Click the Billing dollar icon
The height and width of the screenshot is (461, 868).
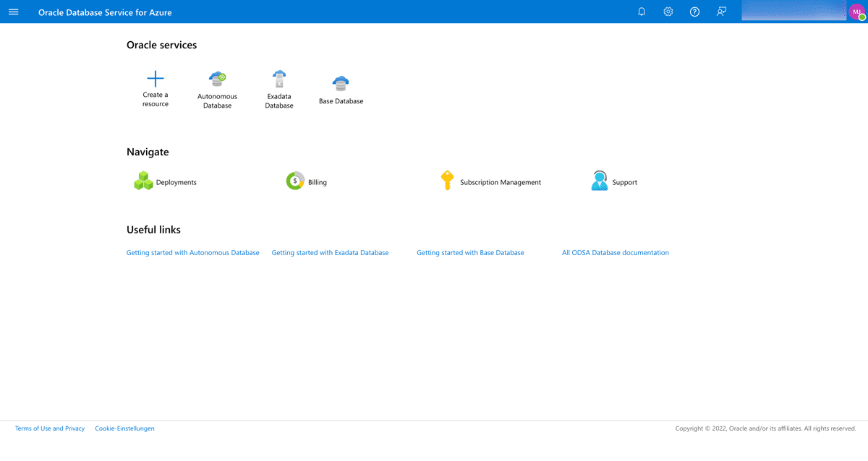coord(295,181)
